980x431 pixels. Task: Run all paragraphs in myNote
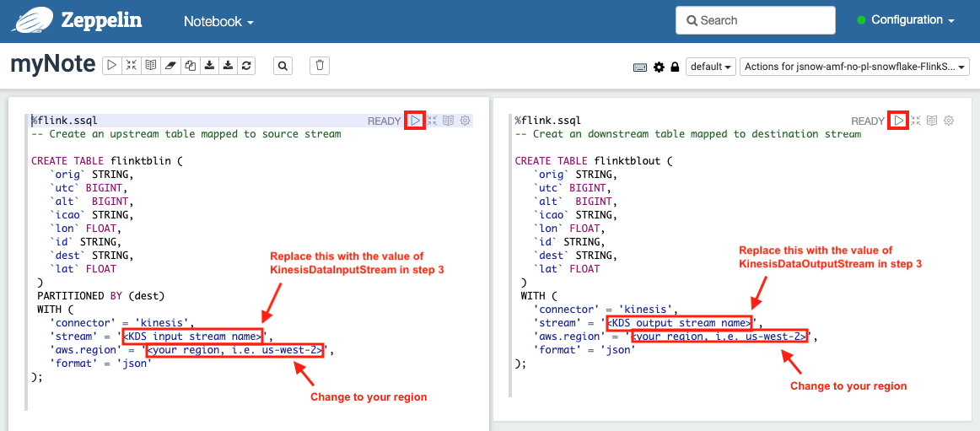[111, 66]
